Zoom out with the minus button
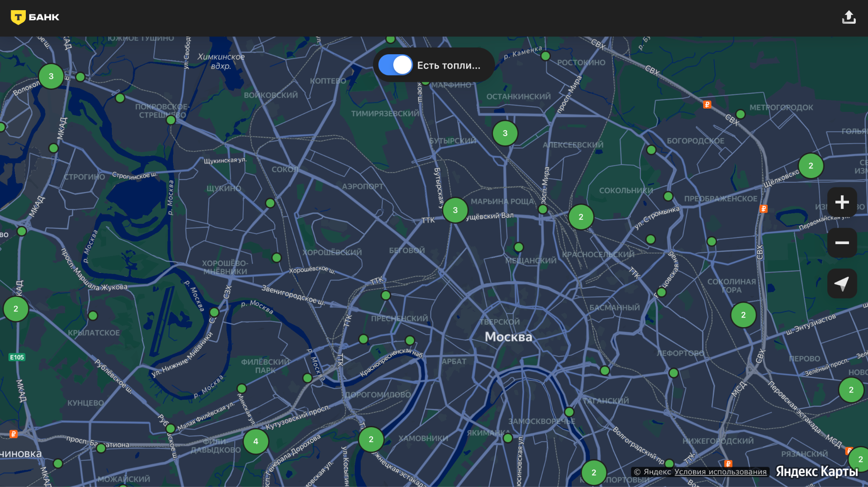Viewport: 868px width, 487px height. tap(842, 243)
